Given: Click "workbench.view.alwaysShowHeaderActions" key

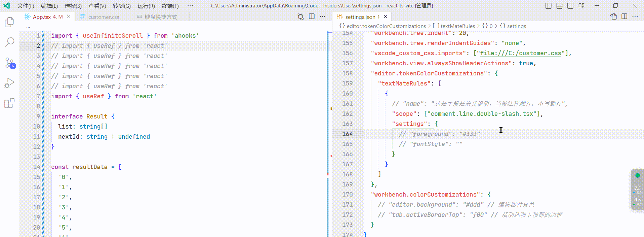Looking at the screenshot, I should point(442,63).
